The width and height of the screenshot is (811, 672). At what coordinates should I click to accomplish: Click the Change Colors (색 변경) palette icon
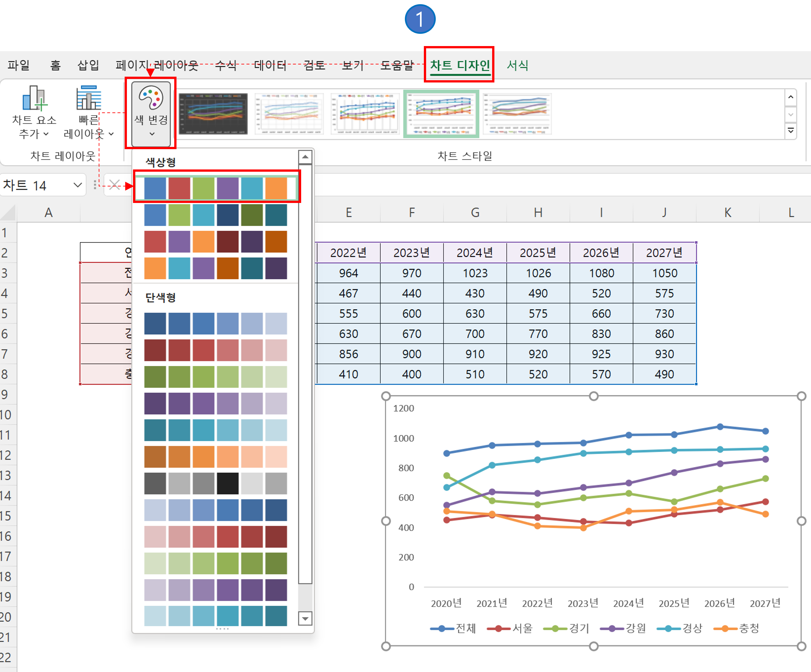point(151,98)
